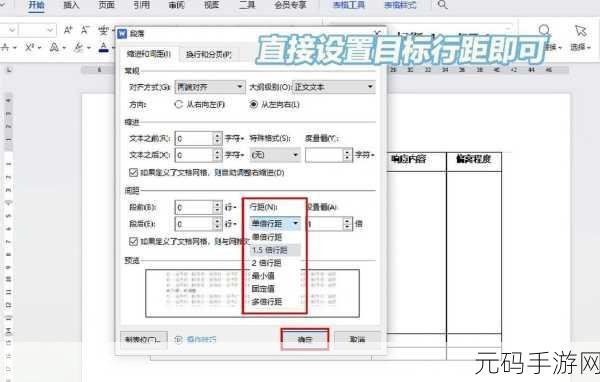600x382 pixels.
Task: Open 字符 unit dropdown beside 文本之前
Action: click(235, 138)
